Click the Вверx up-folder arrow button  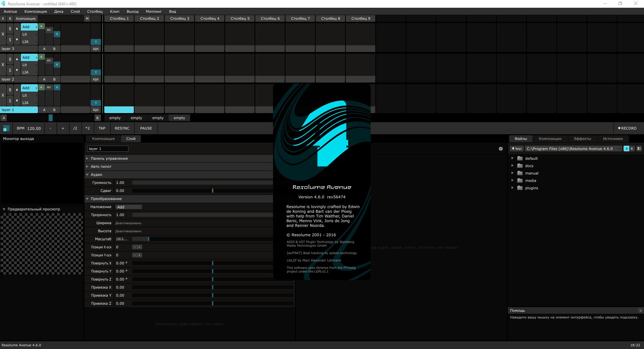[x=517, y=149]
